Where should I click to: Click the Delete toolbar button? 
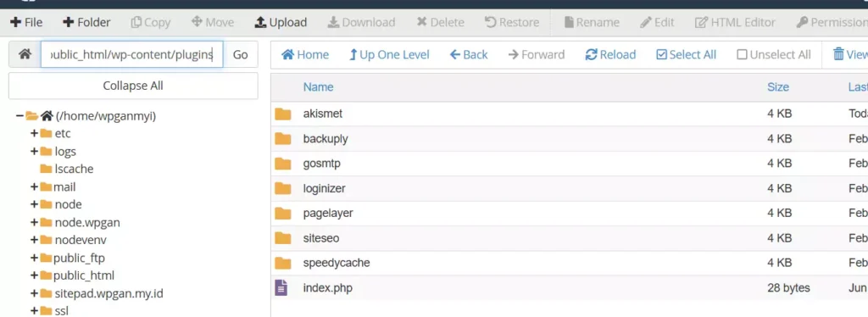coord(440,22)
